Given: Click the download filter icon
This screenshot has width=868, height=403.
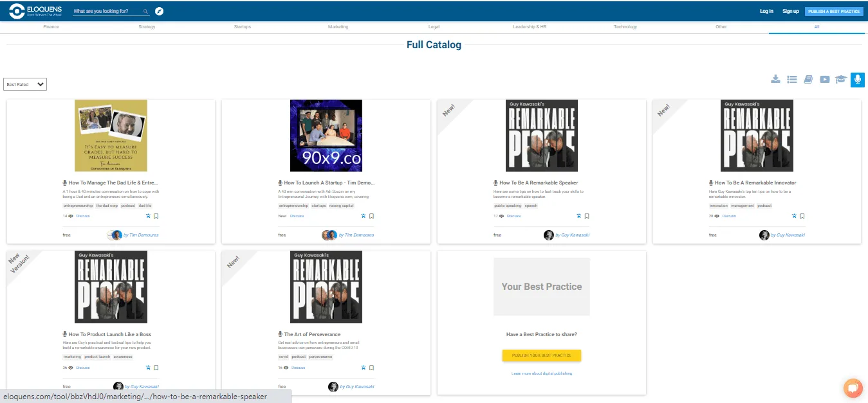Looking at the screenshot, I should pos(775,79).
